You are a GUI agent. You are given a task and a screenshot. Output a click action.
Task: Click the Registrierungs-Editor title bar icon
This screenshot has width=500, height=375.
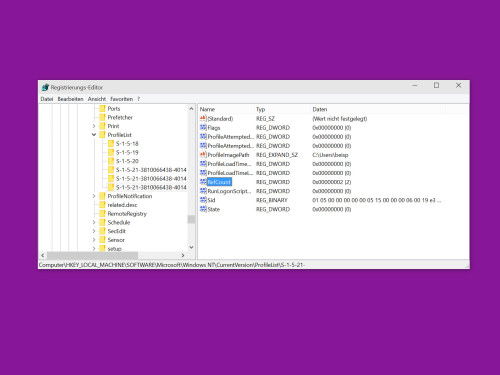click(45, 87)
